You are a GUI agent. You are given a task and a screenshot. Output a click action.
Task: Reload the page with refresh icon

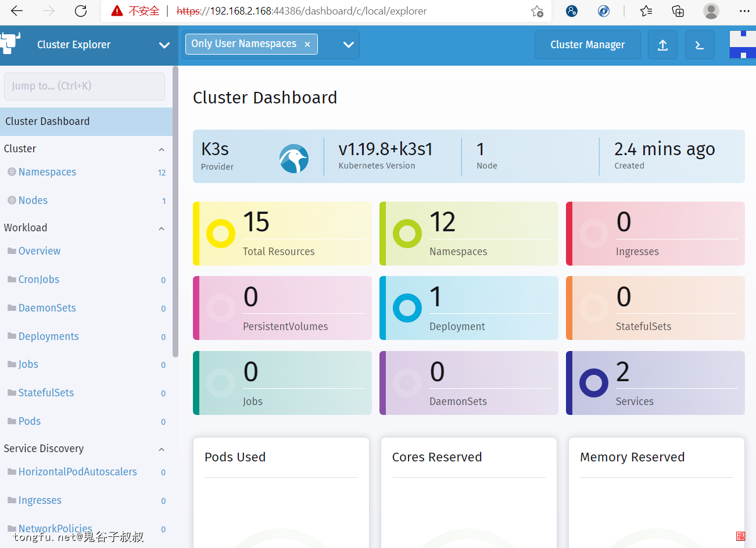pyautogui.click(x=81, y=11)
